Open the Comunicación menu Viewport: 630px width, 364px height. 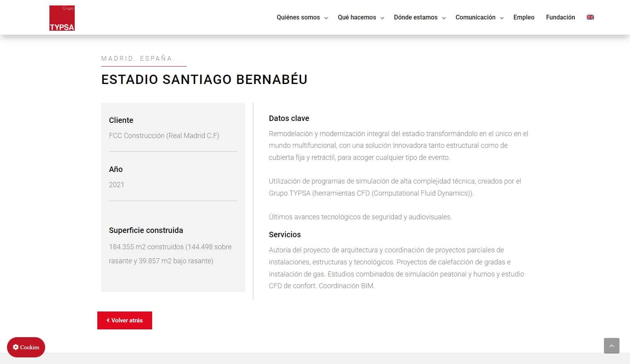click(476, 17)
